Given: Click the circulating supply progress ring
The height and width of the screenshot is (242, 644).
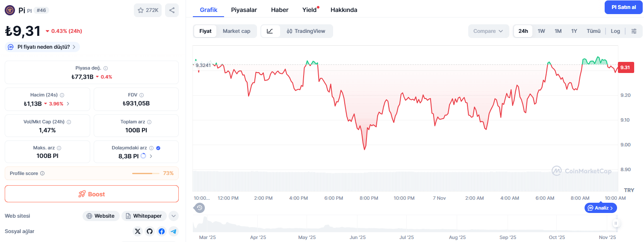Looking at the screenshot, I should click(x=143, y=156).
